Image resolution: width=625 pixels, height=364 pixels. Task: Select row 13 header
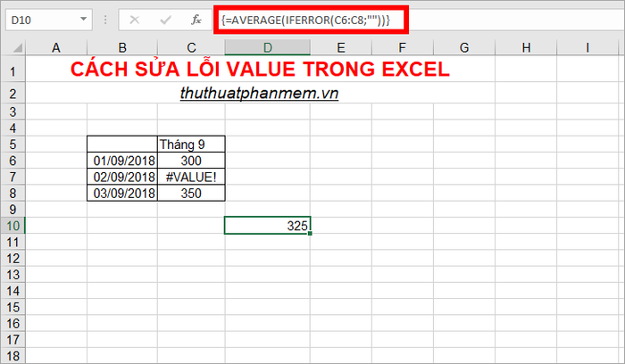tap(12, 275)
